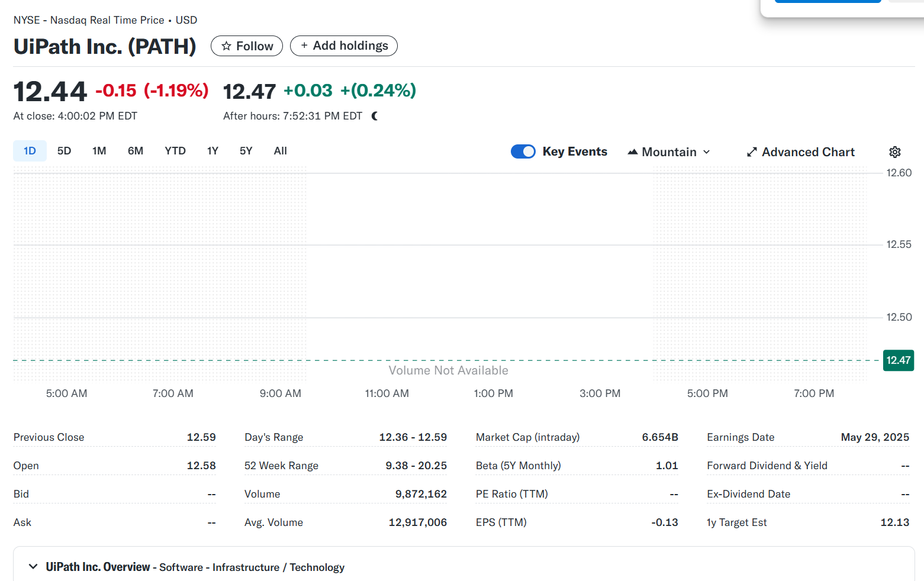The width and height of the screenshot is (924, 581).
Task: Click the Forward Dividend & Yield label
Action: point(767,466)
